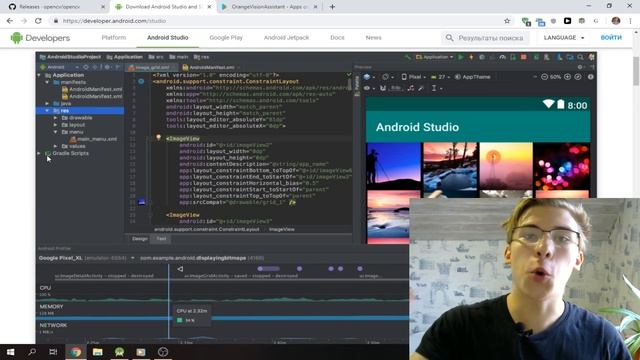640x360 pixels.
Task: Click the green Run triangle in Android Studio toolbar
Action: (461, 57)
